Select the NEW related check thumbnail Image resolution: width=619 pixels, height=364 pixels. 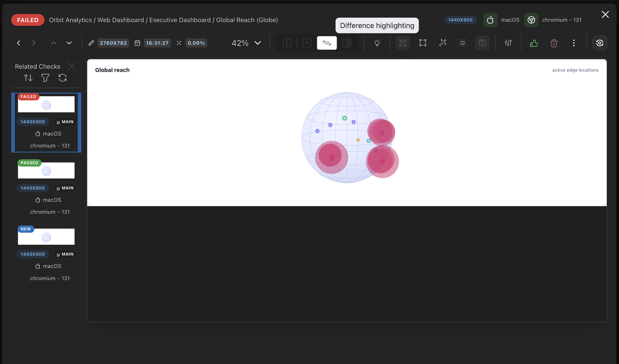click(x=46, y=237)
